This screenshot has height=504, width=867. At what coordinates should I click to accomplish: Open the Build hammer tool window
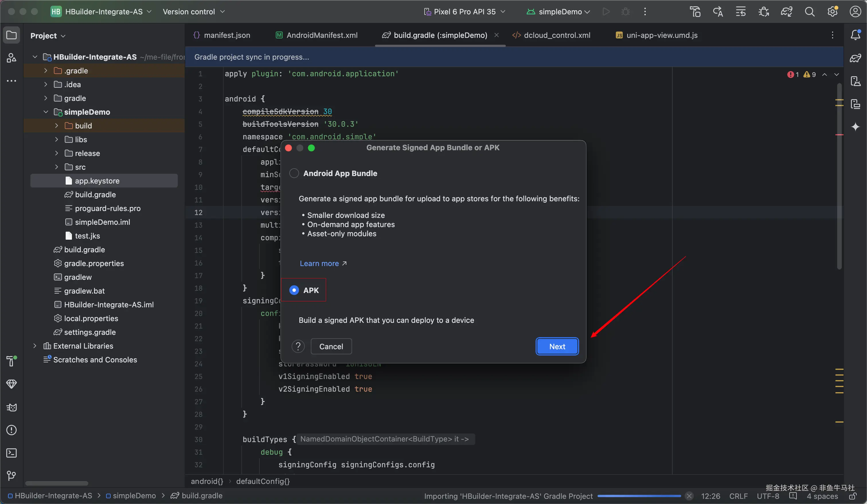click(x=11, y=361)
